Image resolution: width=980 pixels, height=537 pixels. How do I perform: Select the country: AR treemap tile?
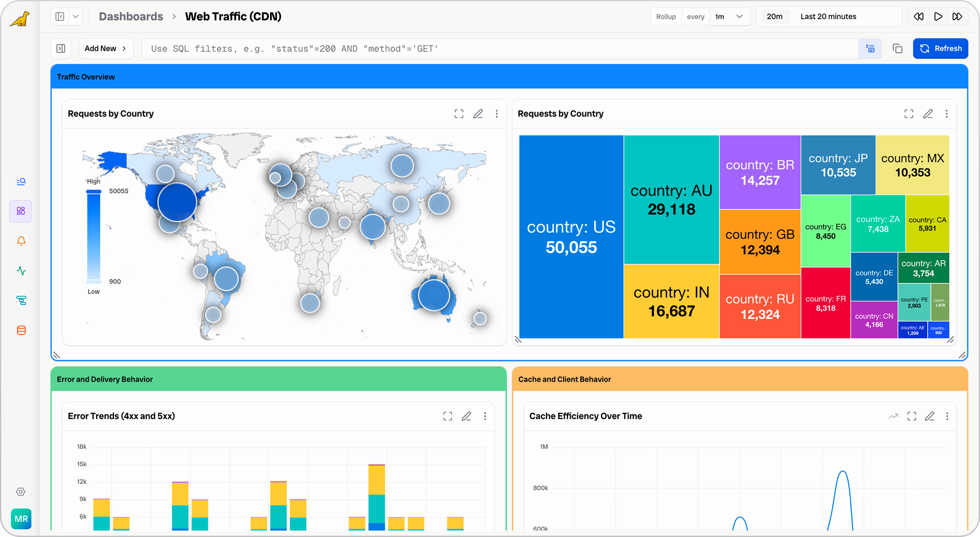[x=923, y=268]
